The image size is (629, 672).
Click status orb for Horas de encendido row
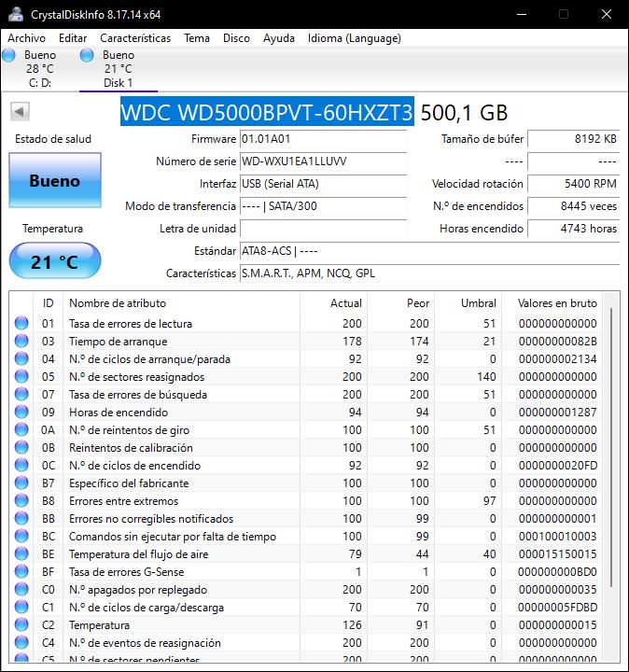click(x=21, y=412)
